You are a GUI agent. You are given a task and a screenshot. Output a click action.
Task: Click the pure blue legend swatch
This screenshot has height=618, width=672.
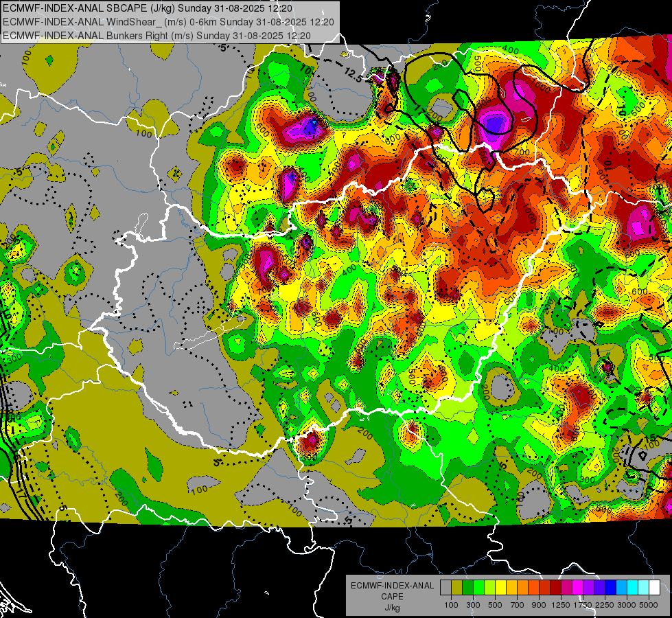(611, 588)
